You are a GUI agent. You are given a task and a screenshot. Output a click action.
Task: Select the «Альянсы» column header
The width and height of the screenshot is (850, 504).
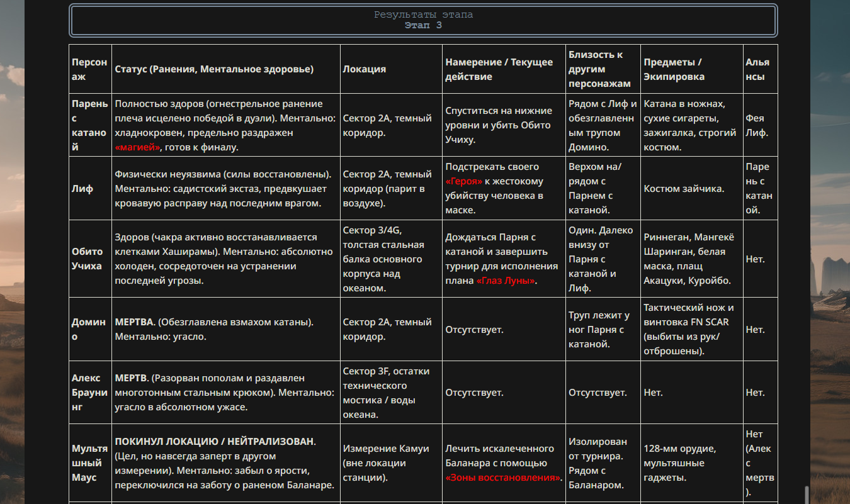tap(761, 69)
